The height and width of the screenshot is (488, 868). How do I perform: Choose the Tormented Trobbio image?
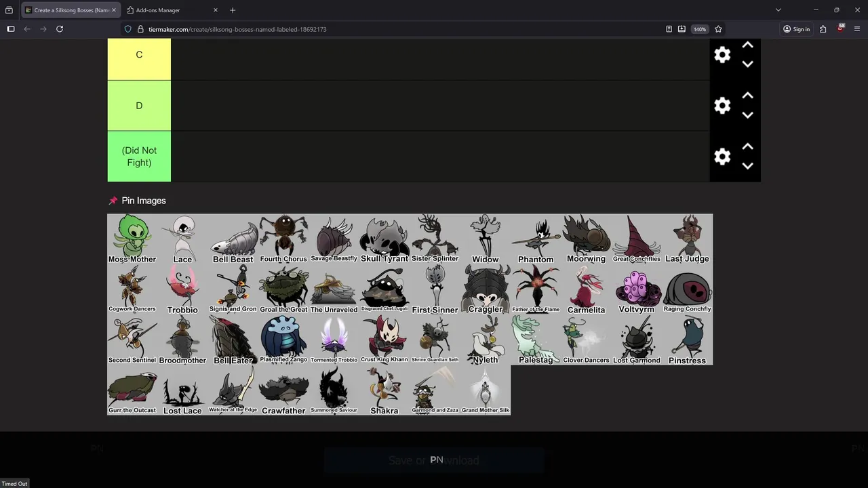click(x=334, y=340)
